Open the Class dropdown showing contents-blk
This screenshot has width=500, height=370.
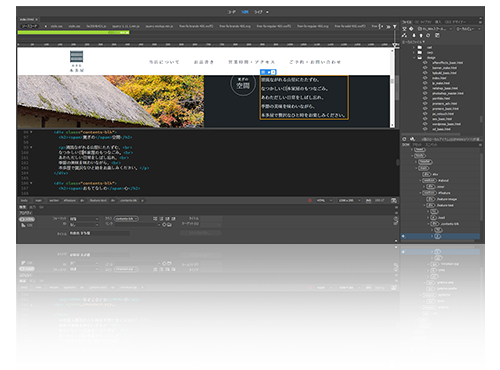coord(126,219)
